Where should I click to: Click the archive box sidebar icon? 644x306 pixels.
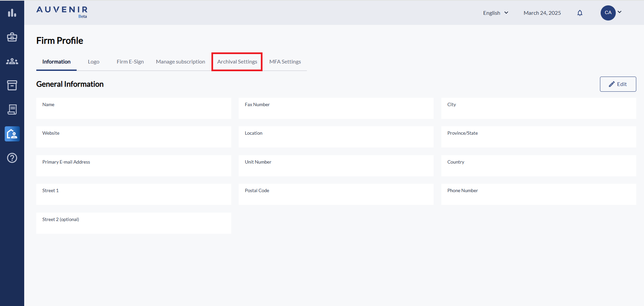(x=12, y=85)
